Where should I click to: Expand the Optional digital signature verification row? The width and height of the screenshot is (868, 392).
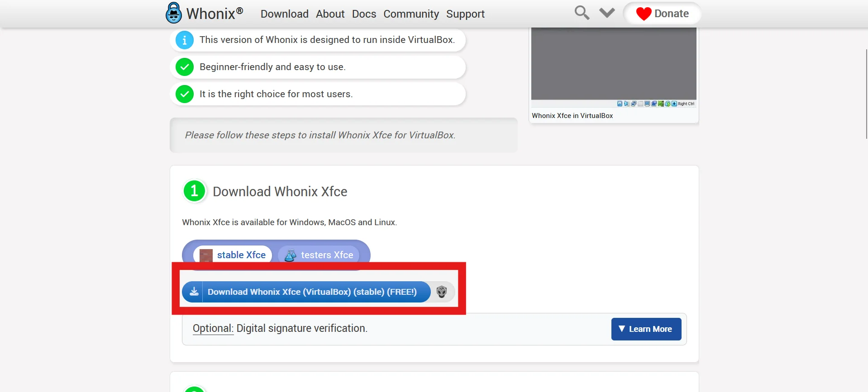(x=280, y=328)
